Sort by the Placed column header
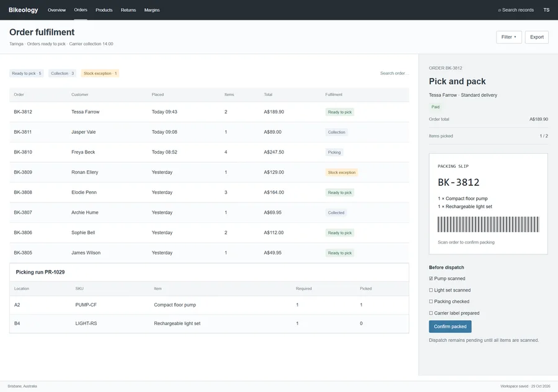 coord(157,95)
